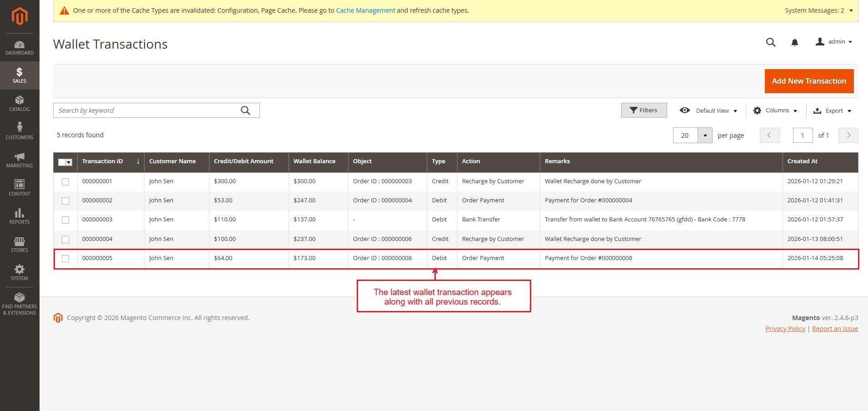Tick checkbox for transaction 000000003
This screenshot has width=868, height=411.
point(65,220)
